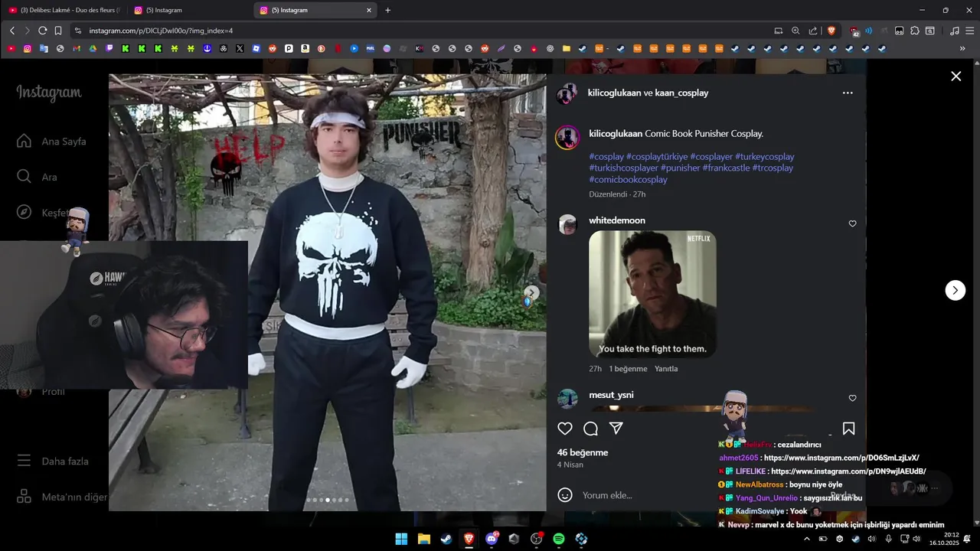This screenshot has height=551, width=980.
Task: Open Discord from taskbar
Action: tap(492, 539)
